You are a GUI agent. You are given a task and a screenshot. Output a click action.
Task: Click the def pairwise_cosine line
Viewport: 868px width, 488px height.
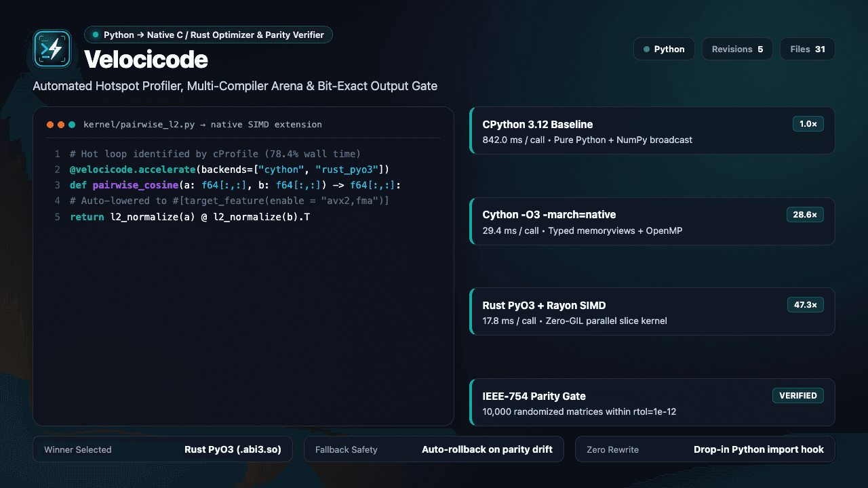pyautogui.click(x=235, y=185)
